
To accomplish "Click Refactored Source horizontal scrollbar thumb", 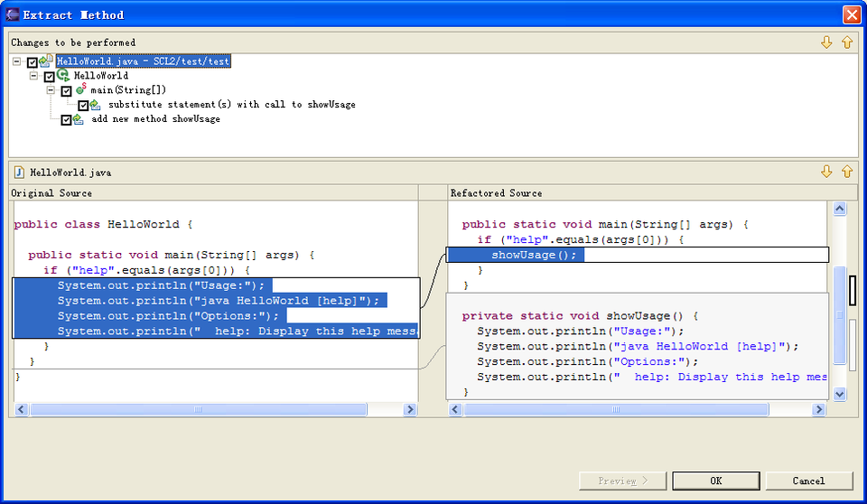I will point(616,409).
